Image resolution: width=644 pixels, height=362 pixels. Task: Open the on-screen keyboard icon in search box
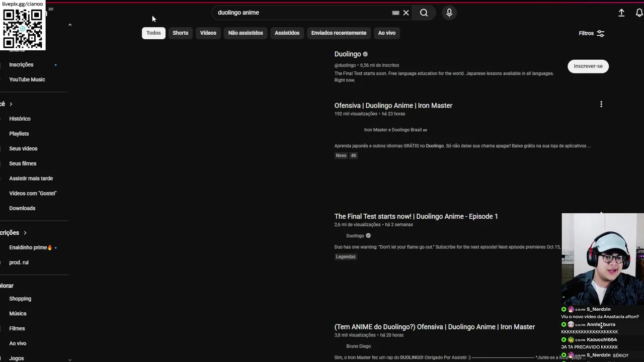(395, 13)
